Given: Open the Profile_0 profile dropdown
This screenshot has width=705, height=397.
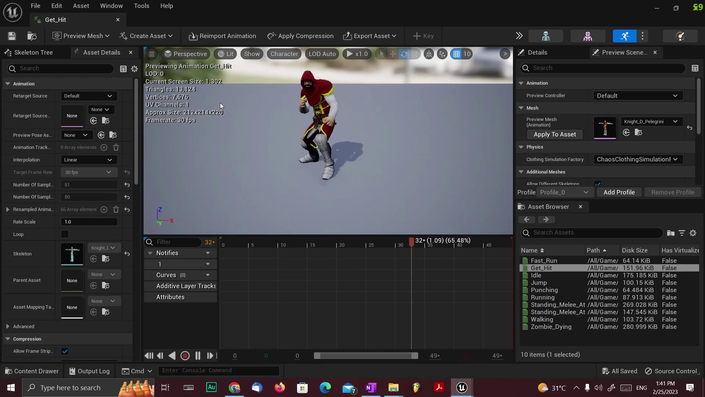Looking at the screenshot, I should 564,192.
